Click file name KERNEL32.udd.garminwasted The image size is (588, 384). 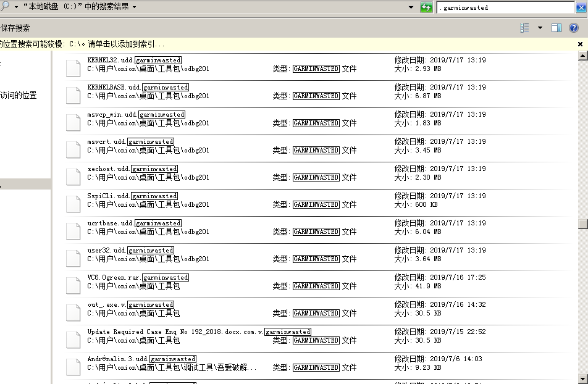[134, 60]
